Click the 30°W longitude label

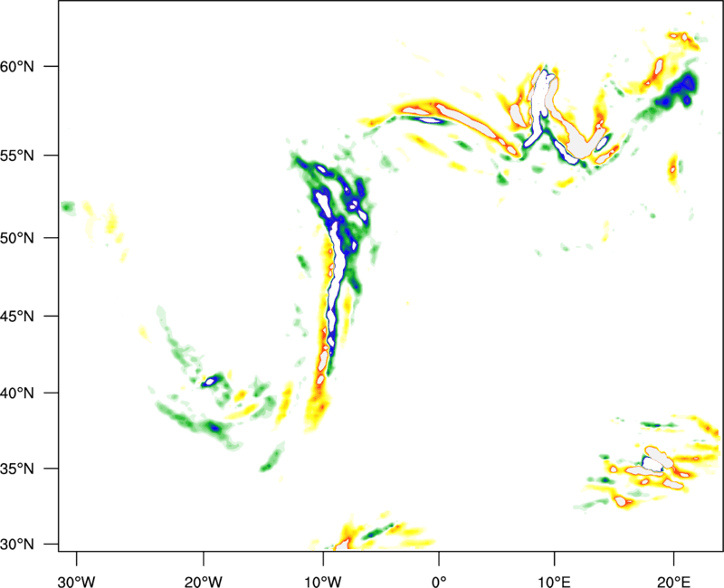[x=76, y=582]
